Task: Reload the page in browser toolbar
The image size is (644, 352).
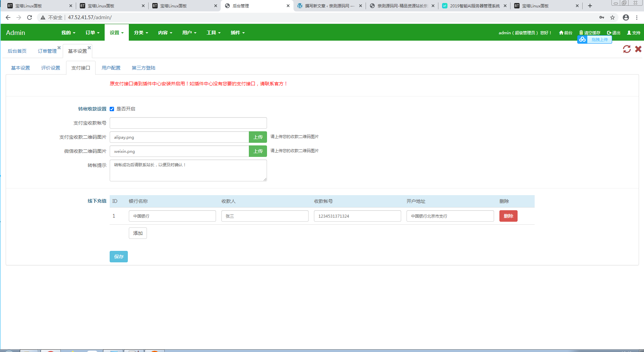Action: [x=30, y=17]
